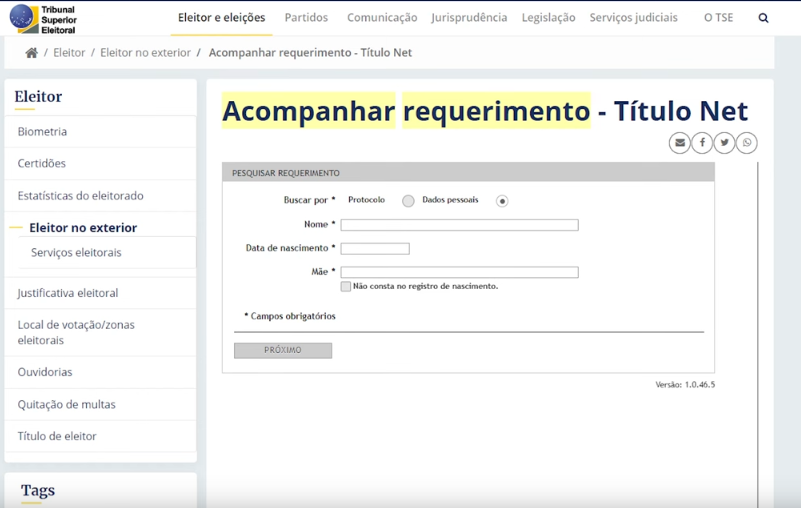Open Partidos menu
Screen dimensions: 801x508
[x=306, y=18]
